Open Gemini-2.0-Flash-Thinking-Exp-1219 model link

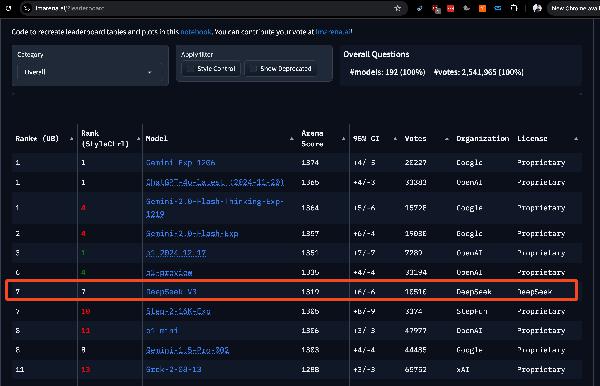coord(215,208)
